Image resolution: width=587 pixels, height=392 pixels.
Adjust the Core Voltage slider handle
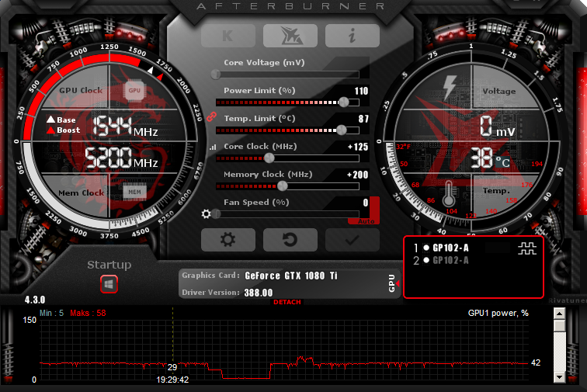216,75
